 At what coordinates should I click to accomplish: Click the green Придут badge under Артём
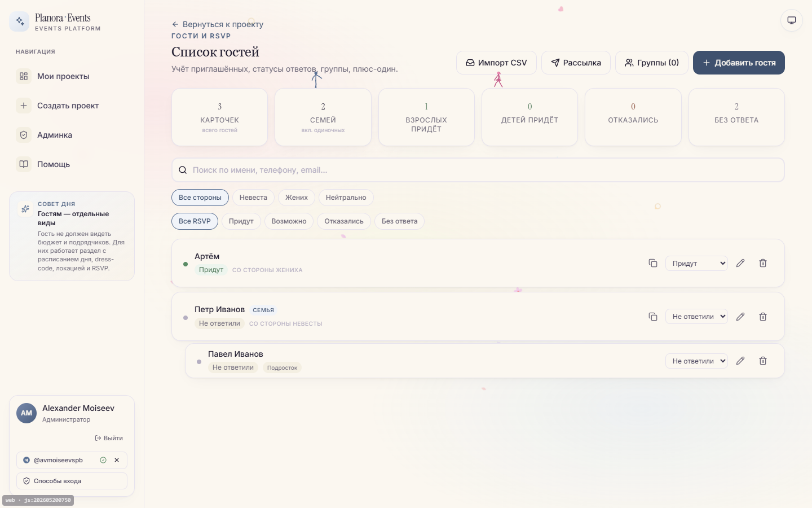[x=211, y=270]
